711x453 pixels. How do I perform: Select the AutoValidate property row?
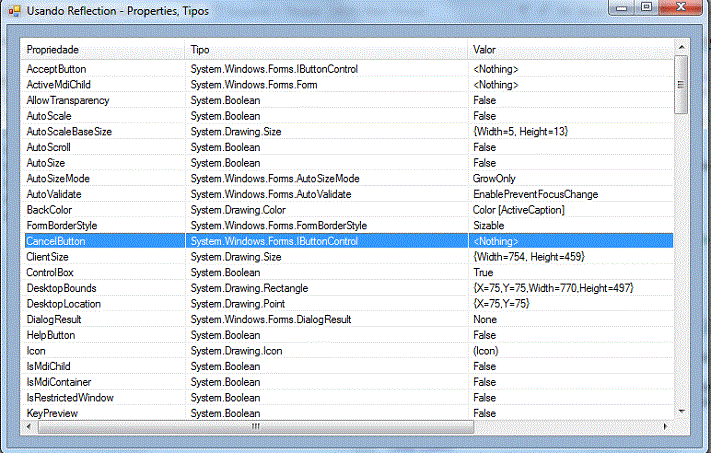pyautogui.click(x=348, y=195)
